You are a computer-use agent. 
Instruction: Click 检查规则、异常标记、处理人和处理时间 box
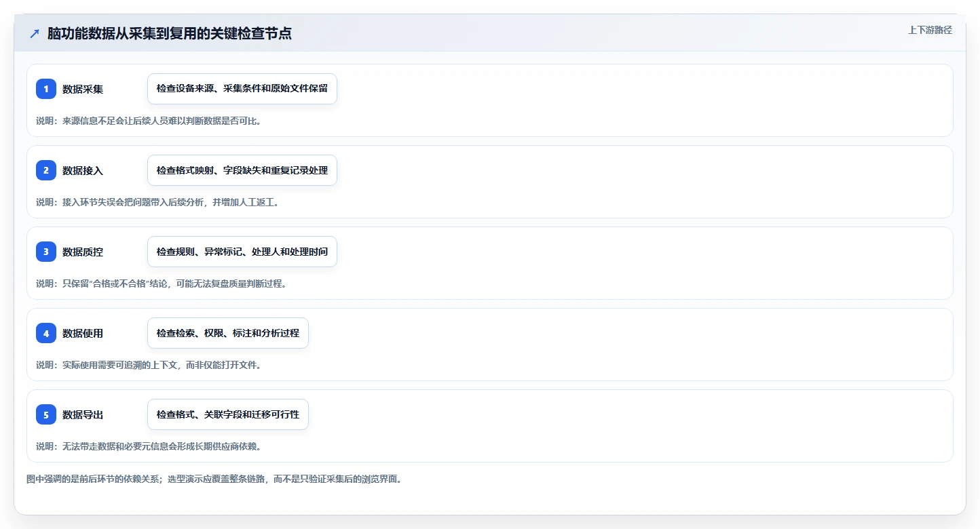(242, 252)
